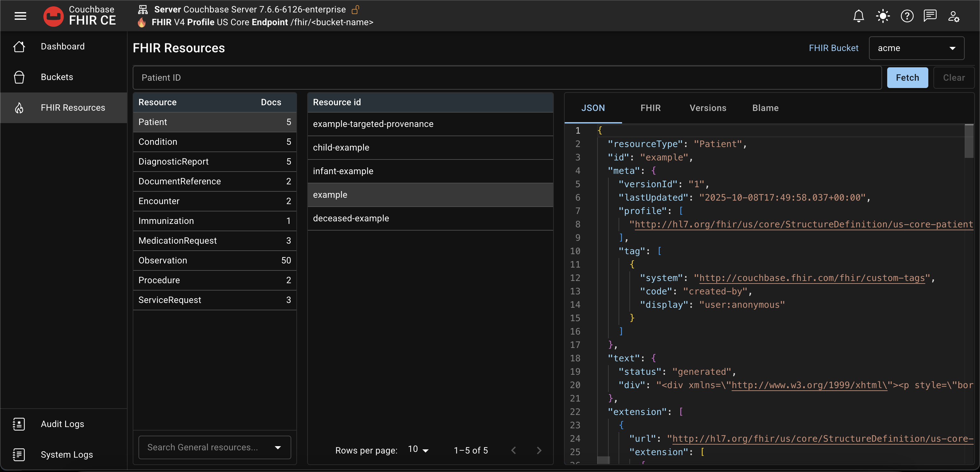Switch to the Versions tab
Viewport: 980px width, 472px height.
click(x=708, y=108)
